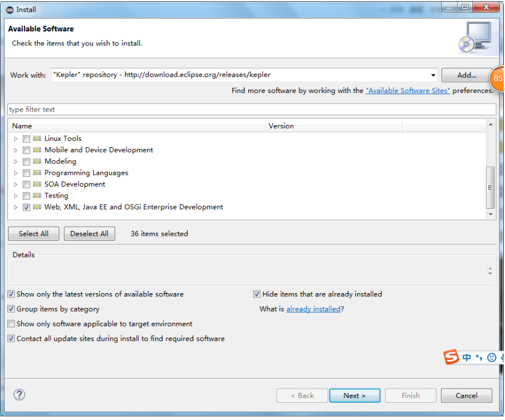
Task: Check the Linux Tools checkbox
Action: click(26, 139)
